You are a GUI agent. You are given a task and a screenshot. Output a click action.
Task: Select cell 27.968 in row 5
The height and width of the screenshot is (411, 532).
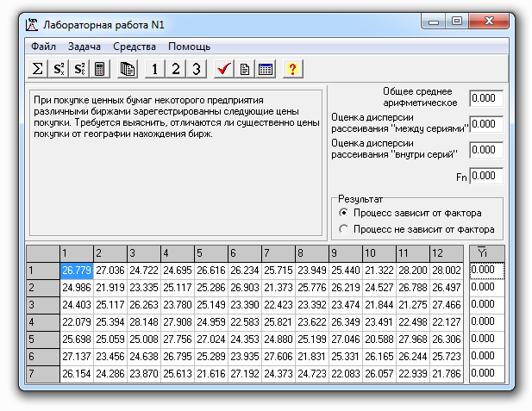(413, 339)
